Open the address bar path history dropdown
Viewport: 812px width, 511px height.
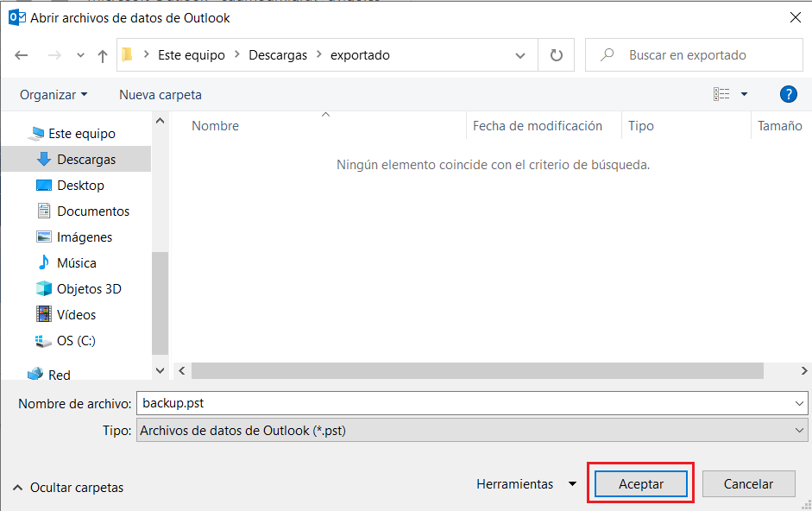point(520,55)
